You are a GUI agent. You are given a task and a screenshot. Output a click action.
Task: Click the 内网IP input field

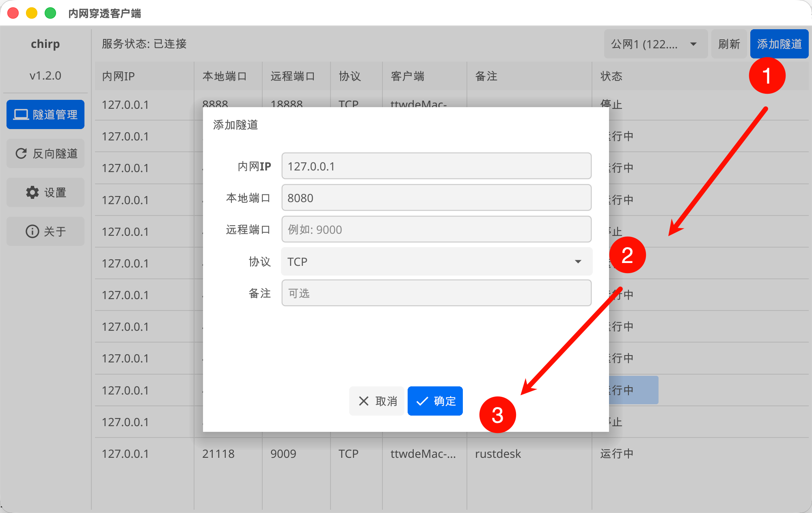coord(436,166)
